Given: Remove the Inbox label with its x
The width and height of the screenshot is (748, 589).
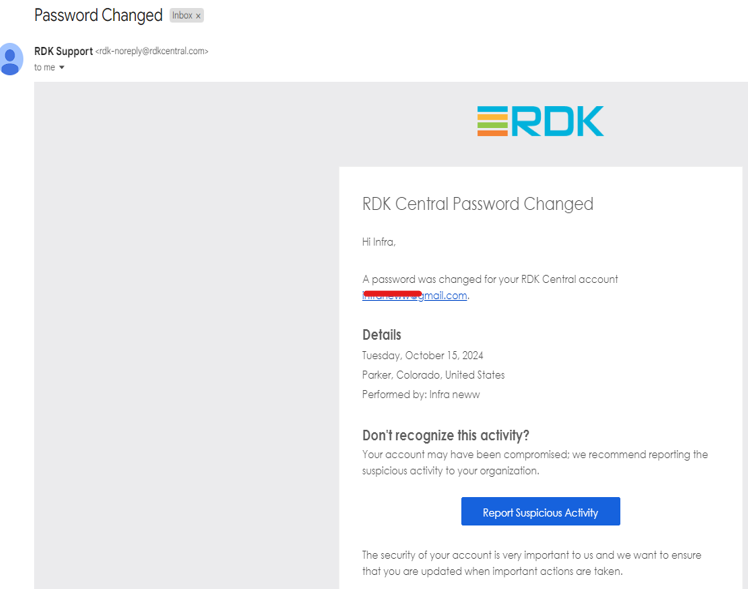Looking at the screenshot, I should click(x=198, y=16).
